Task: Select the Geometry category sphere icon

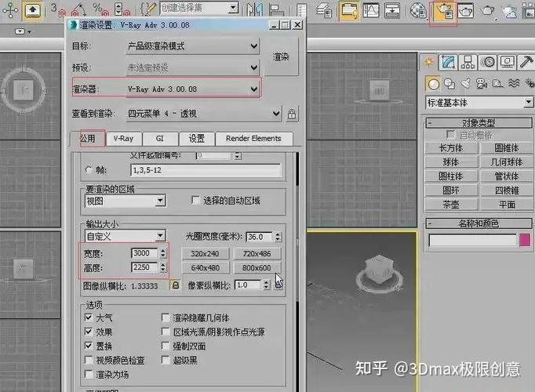Action: [433, 84]
